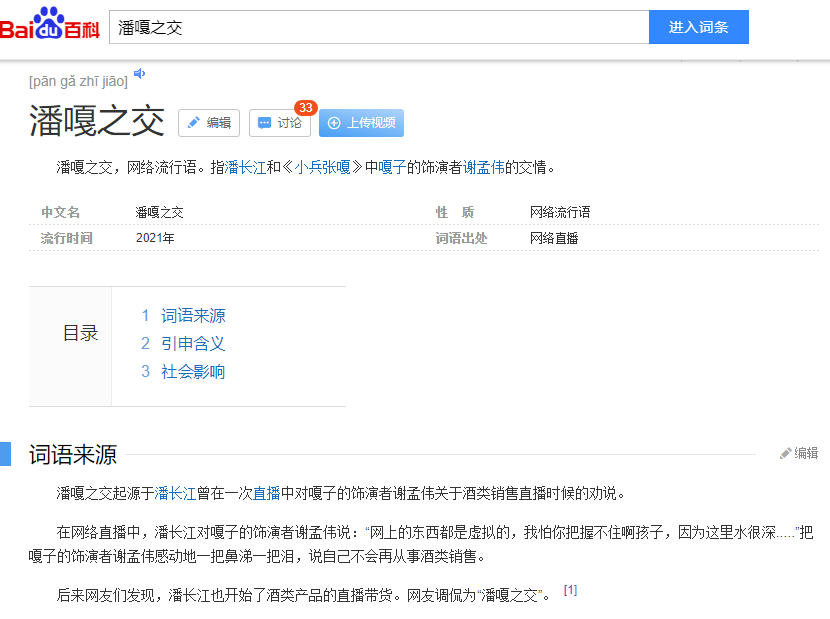The width and height of the screenshot is (830, 619).
Task: Click the large 潘嘎之交 page title
Action: [x=97, y=121]
